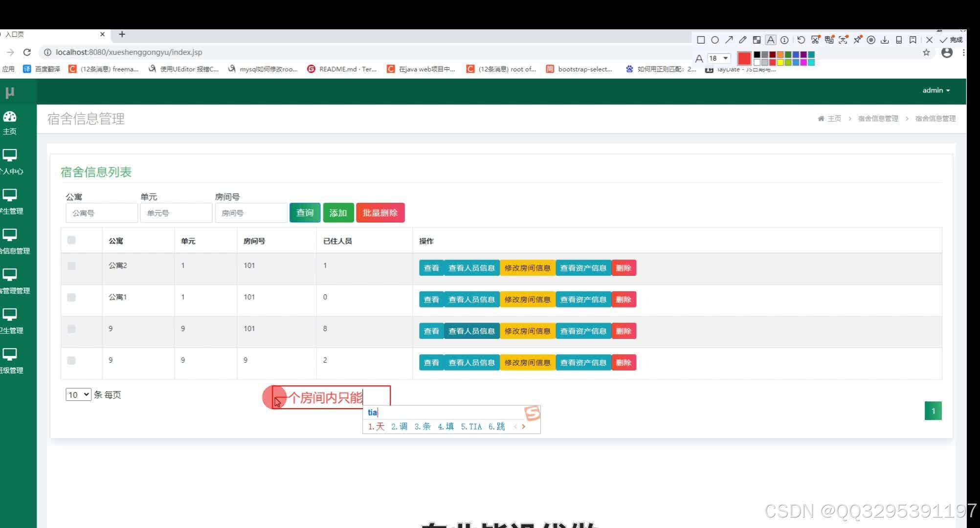Send screenshot to phone icon
980x528 pixels.
tap(899, 40)
